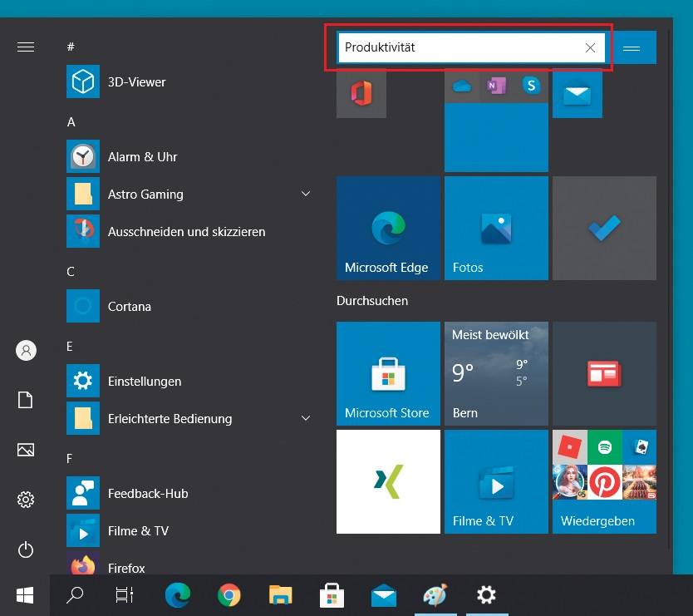693x616 pixels.
Task: Open the user account icon in the left rail
Action: click(x=26, y=350)
